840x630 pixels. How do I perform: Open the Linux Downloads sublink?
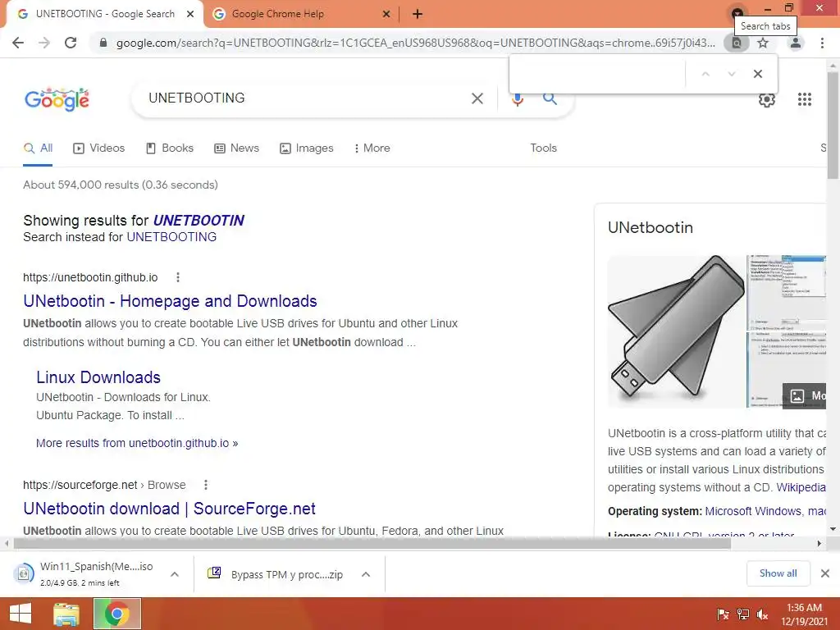click(x=98, y=377)
